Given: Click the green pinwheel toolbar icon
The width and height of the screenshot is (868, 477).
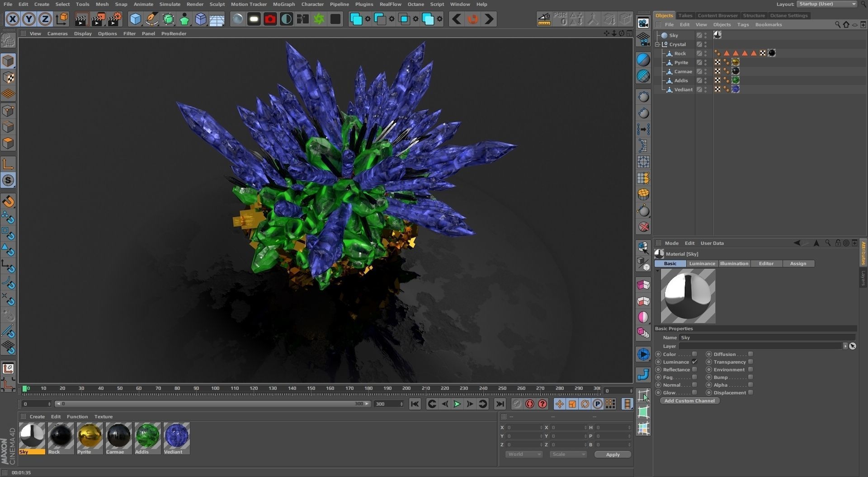Looking at the screenshot, I should pyautogui.click(x=319, y=19).
